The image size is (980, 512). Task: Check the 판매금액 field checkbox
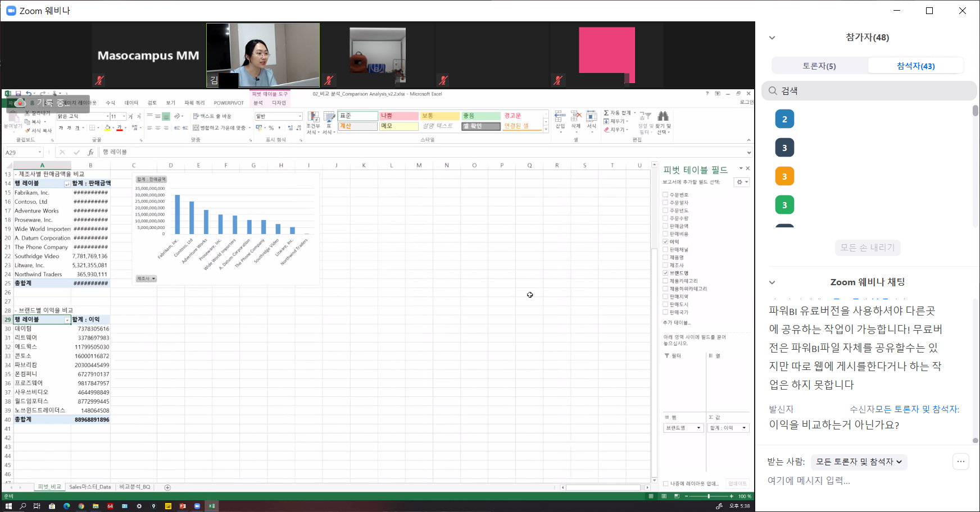coord(665,226)
